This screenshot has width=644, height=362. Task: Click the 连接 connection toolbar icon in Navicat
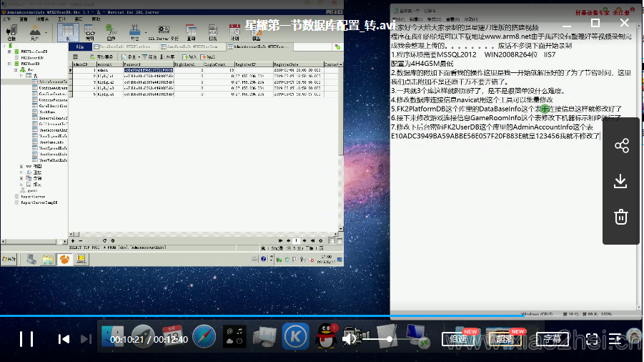coord(11,32)
